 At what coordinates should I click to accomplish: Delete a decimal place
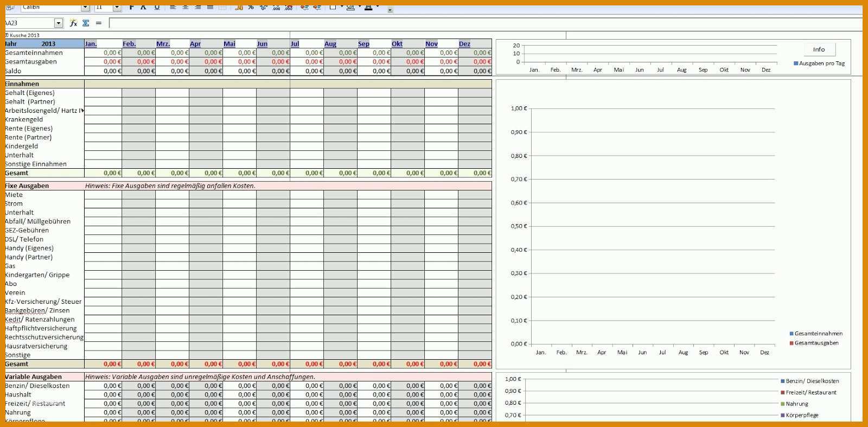(289, 8)
